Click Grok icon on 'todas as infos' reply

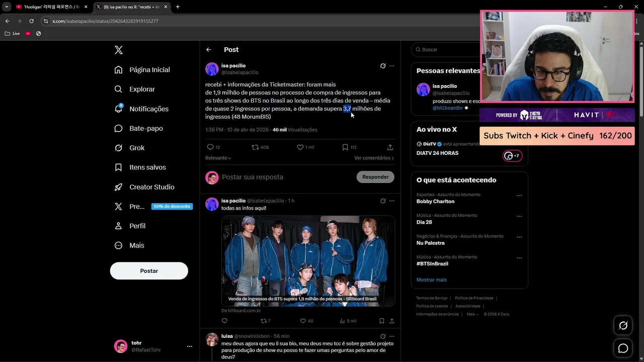(383, 201)
